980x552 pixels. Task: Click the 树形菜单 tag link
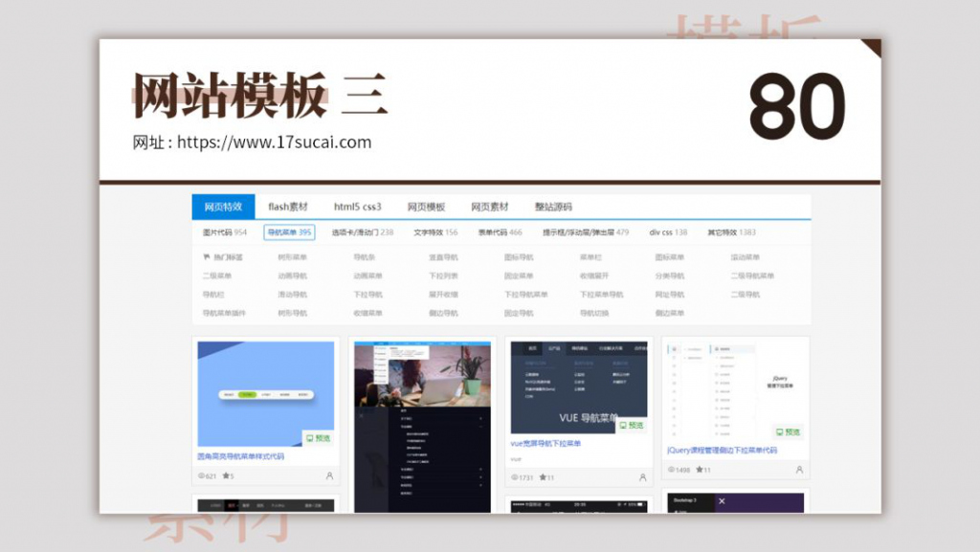[x=290, y=256]
